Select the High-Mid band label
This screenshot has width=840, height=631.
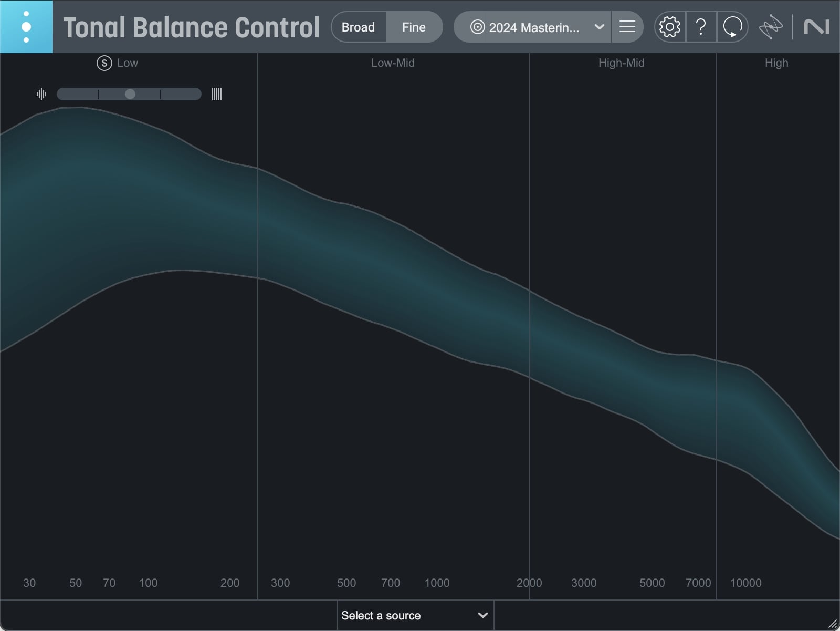click(621, 63)
